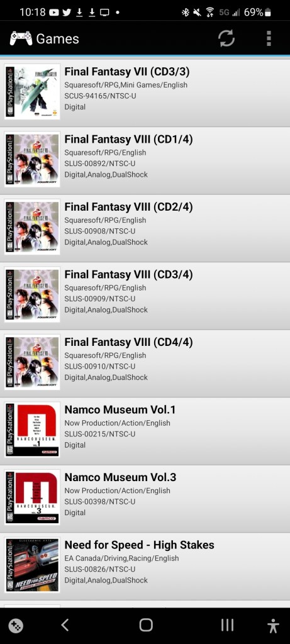The width and height of the screenshot is (290, 644).
Task: Select Final Fantasy VIII (CD1/4) cover thumbnail
Action: click(33, 159)
